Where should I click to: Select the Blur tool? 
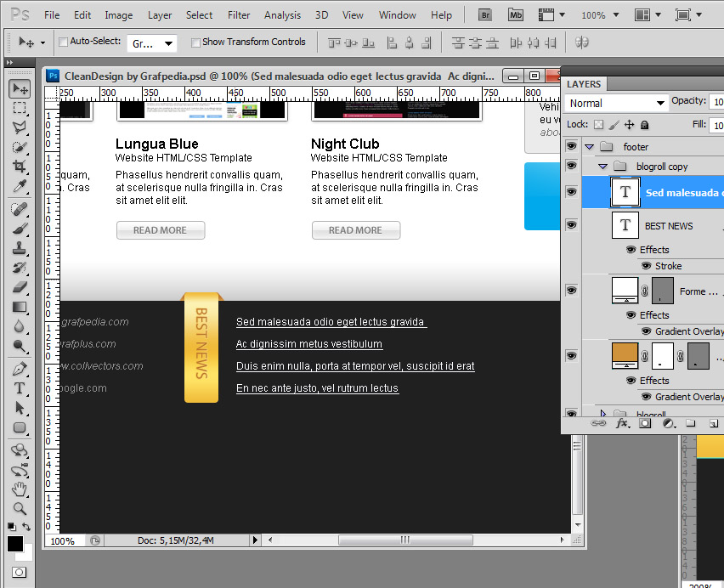[x=20, y=326]
